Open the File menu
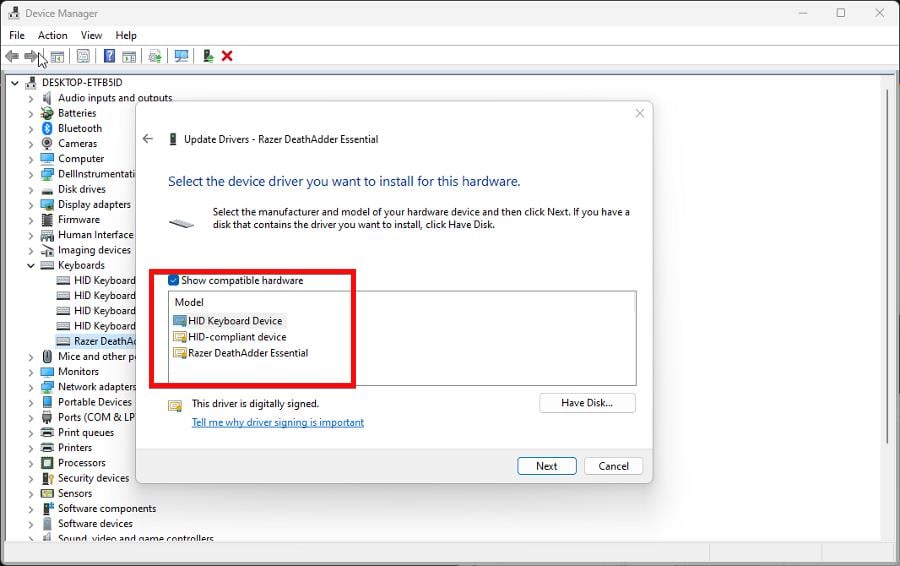The height and width of the screenshot is (566, 900). (17, 36)
